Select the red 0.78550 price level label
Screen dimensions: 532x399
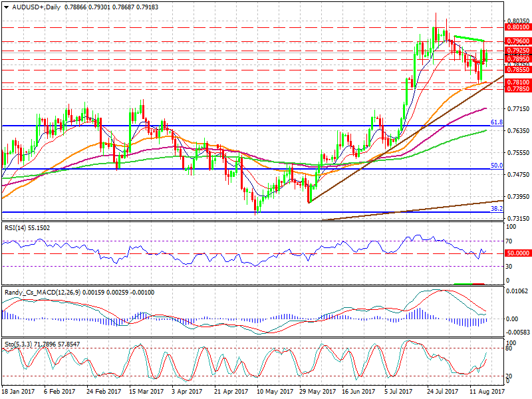click(x=517, y=70)
